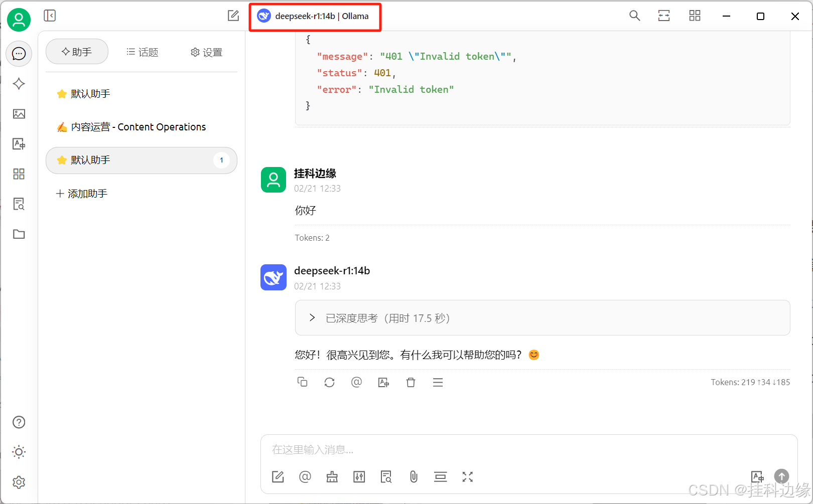Open the translate sidebar icon
Screen dimensions: 813x504
[19, 144]
